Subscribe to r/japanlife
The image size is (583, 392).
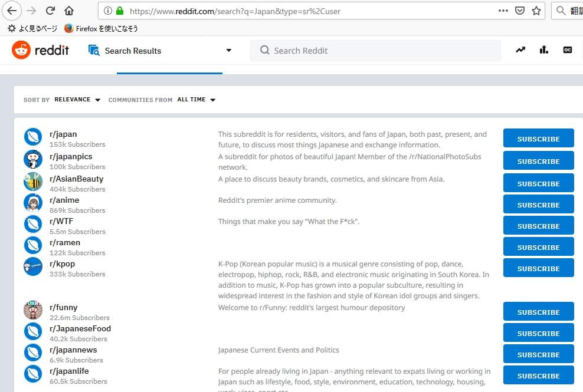click(538, 375)
